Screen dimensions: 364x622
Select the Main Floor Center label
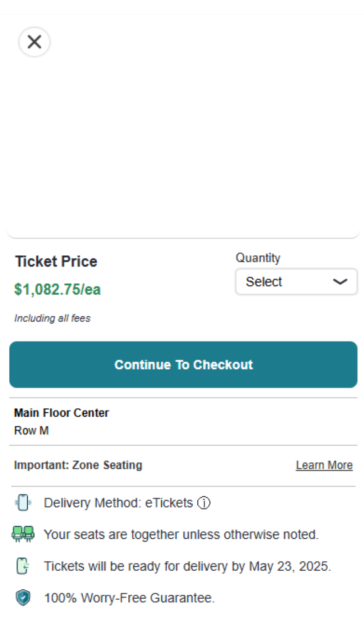[61, 413]
